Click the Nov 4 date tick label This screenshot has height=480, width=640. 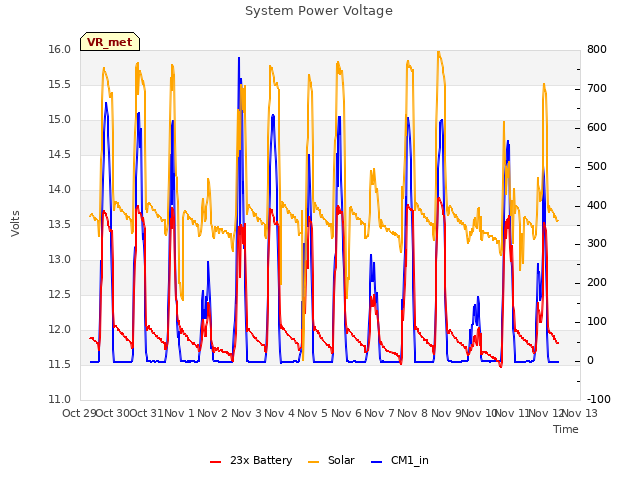click(x=279, y=413)
